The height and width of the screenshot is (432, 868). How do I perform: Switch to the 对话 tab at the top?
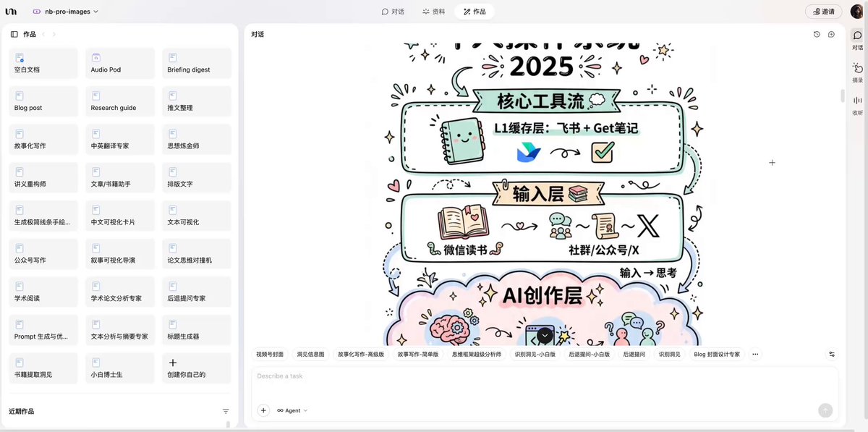point(393,11)
